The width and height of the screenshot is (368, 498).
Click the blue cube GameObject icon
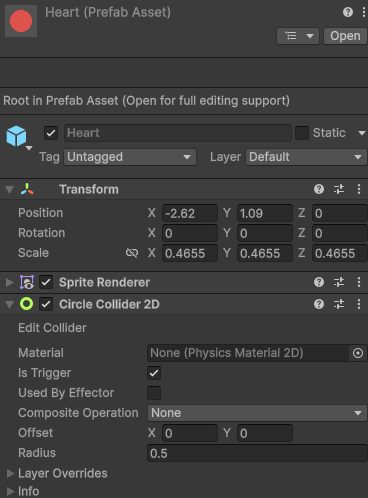16,136
